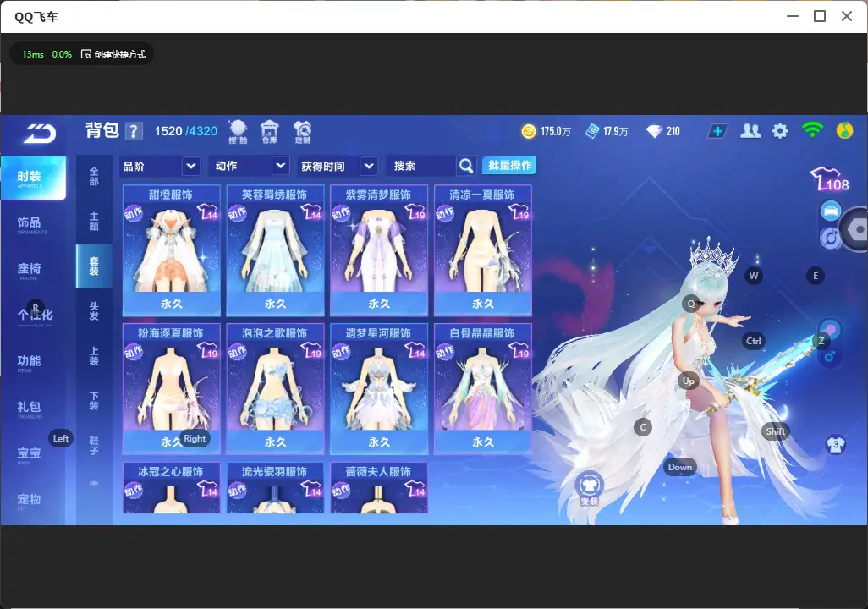Select the 全部 all subcategory
868x609 pixels.
pos(94,177)
